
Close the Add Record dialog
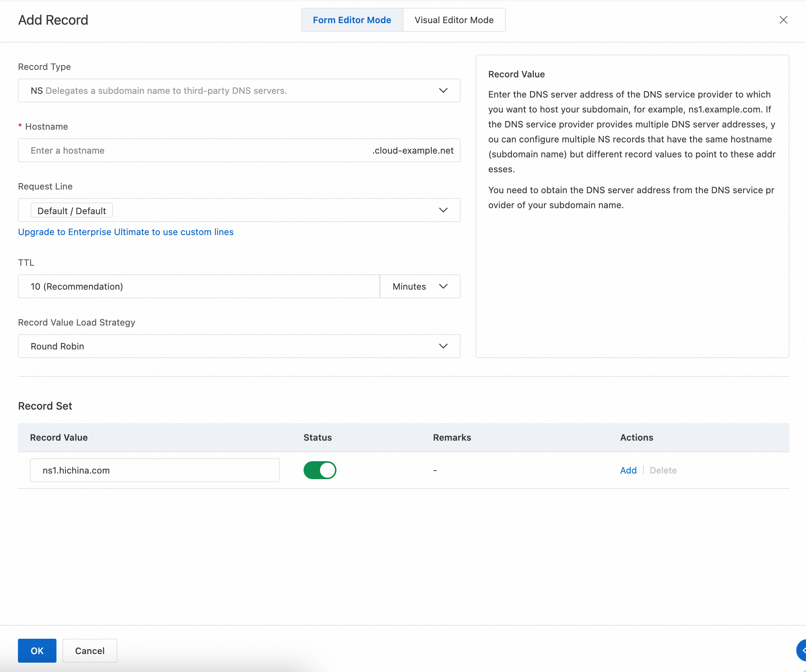click(783, 20)
